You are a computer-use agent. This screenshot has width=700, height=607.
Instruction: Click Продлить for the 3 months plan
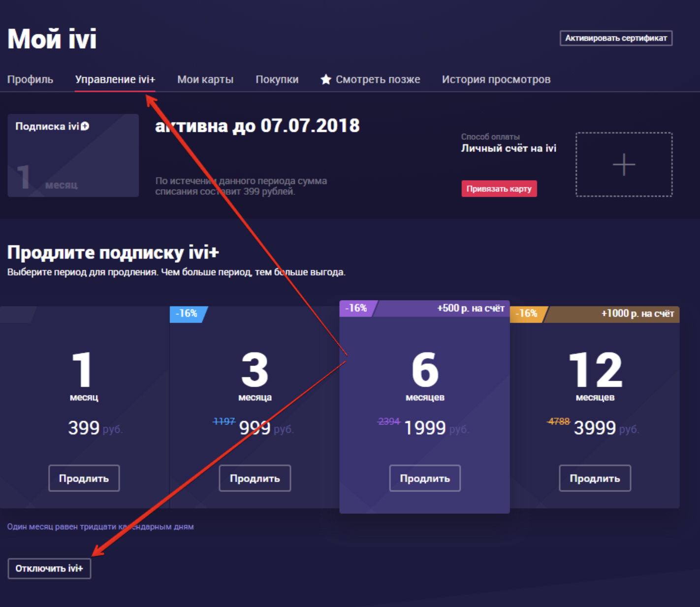[255, 478]
